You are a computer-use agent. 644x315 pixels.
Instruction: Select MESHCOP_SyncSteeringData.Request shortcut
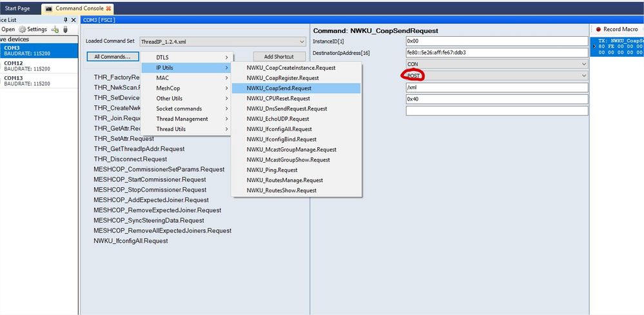click(149, 220)
